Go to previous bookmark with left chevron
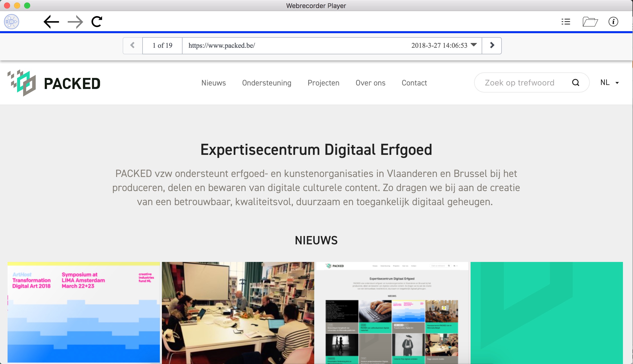The width and height of the screenshot is (633, 364). coord(132,46)
